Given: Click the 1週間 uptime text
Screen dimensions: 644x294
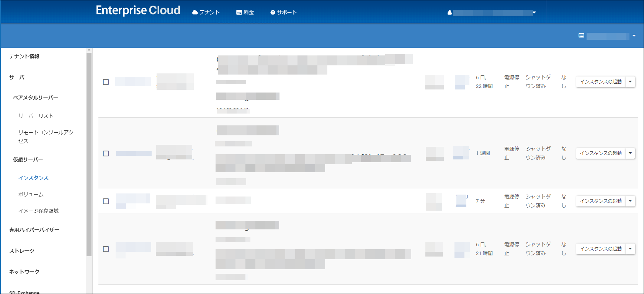Looking at the screenshot, I should 483,153.
